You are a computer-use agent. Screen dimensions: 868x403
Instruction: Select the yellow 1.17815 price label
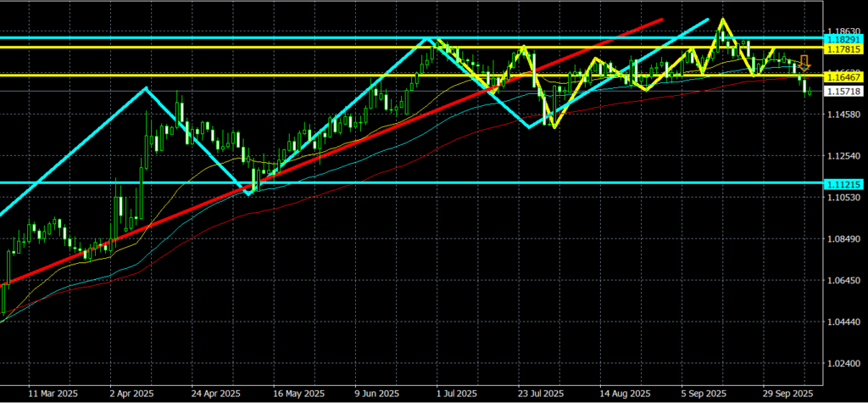843,48
